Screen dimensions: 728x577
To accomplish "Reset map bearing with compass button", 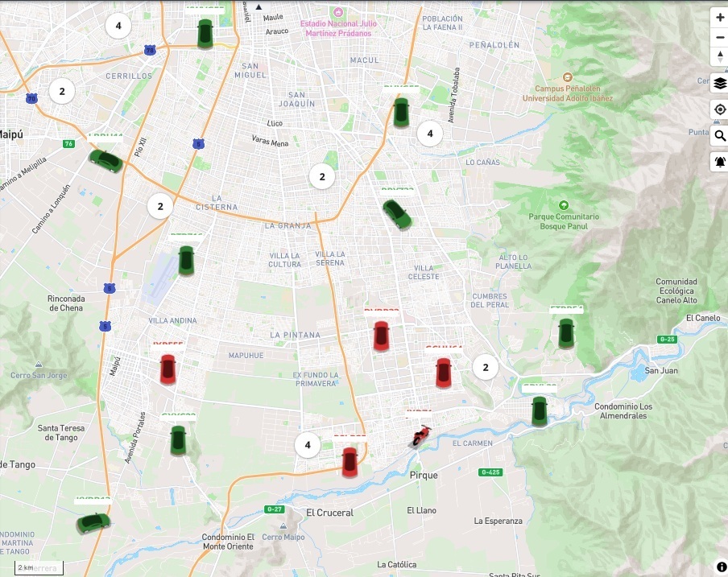I will [719, 56].
